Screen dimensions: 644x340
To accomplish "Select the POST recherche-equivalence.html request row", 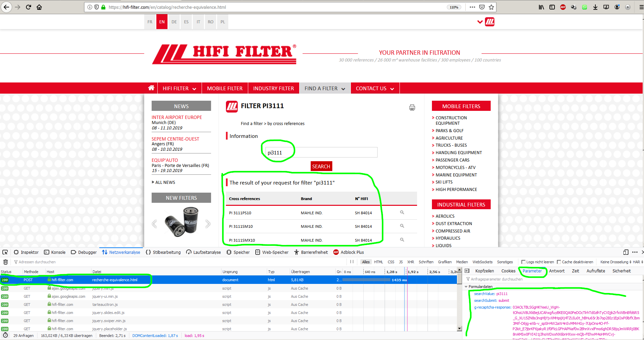I will click(x=229, y=280).
